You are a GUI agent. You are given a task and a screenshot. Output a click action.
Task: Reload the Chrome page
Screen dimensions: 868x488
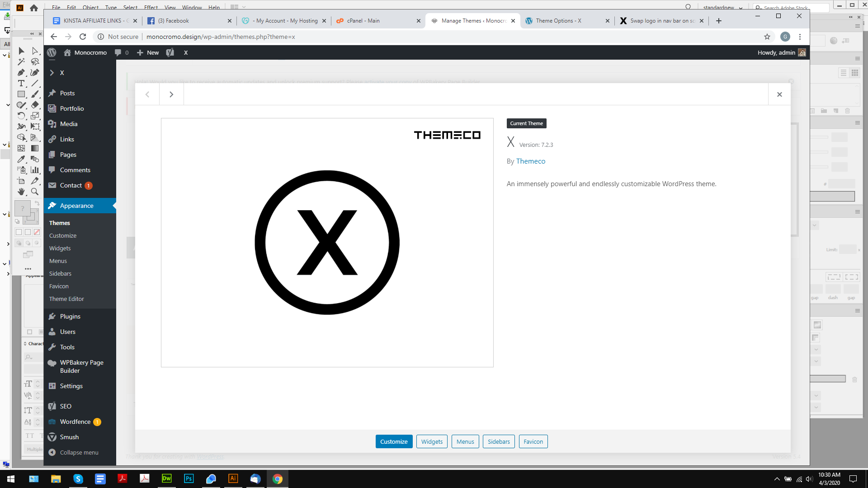(x=83, y=37)
